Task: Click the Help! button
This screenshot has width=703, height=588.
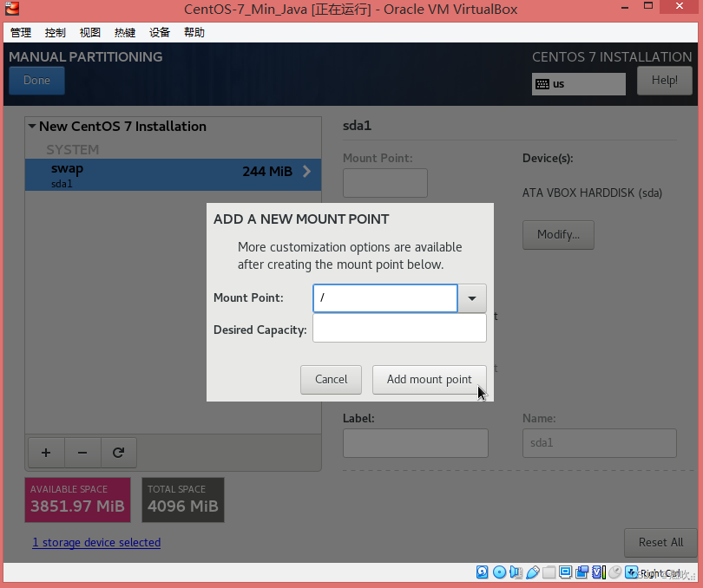Action: [x=665, y=81]
